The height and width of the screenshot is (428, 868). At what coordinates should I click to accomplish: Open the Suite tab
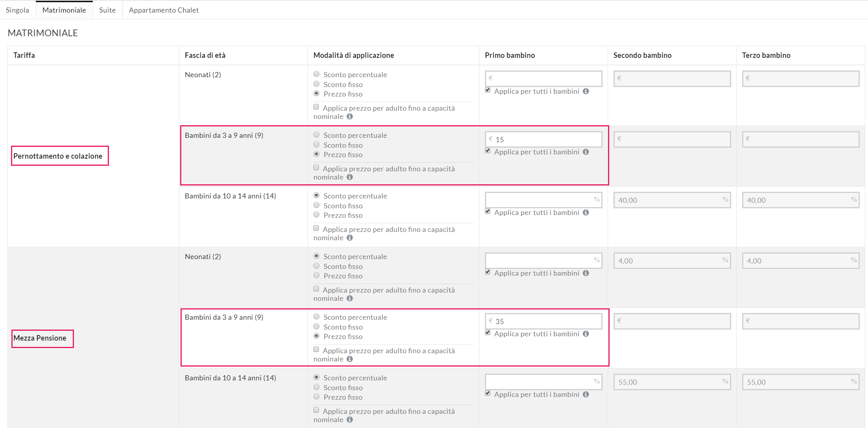pyautogui.click(x=107, y=10)
